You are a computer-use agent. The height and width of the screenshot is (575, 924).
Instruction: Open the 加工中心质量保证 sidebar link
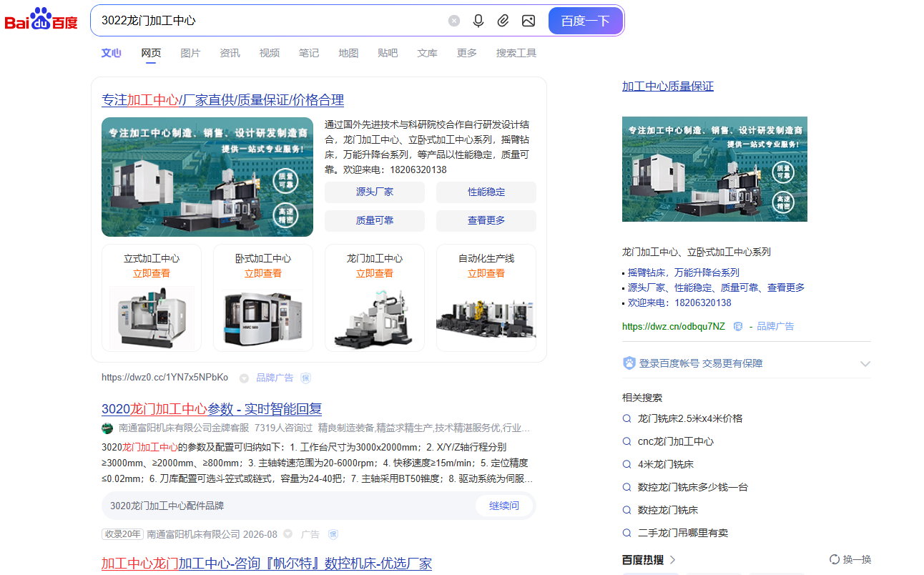coord(668,87)
